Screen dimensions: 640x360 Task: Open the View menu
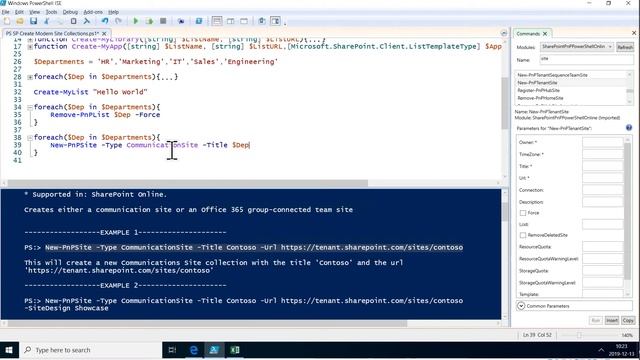tap(35, 12)
